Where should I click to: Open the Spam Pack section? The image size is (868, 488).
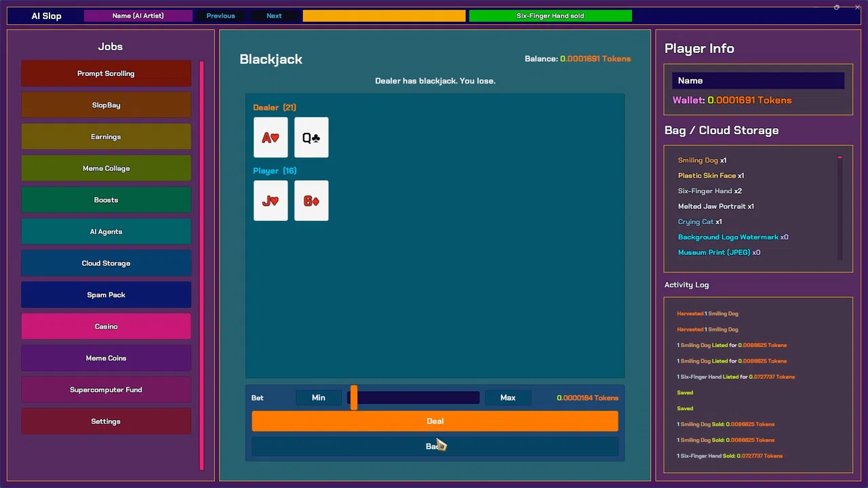click(106, 295)
